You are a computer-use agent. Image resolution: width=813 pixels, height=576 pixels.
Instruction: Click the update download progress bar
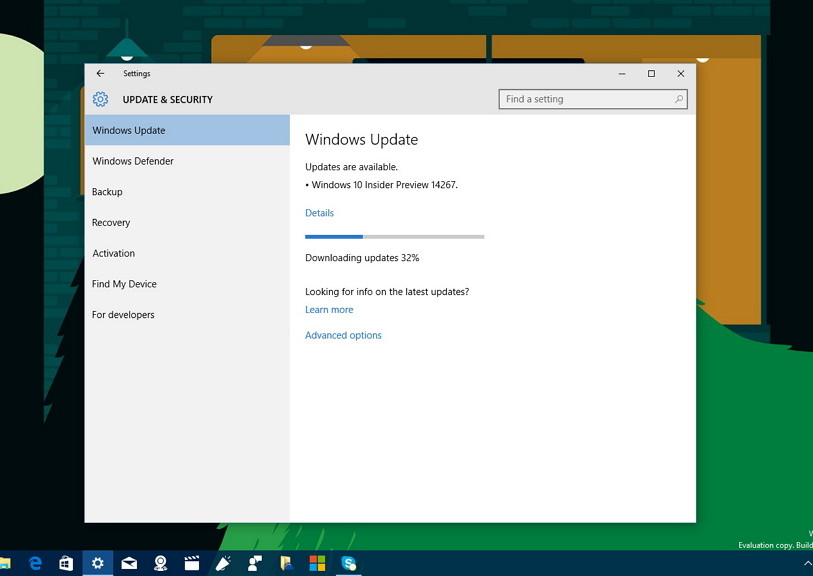[394, 236]
